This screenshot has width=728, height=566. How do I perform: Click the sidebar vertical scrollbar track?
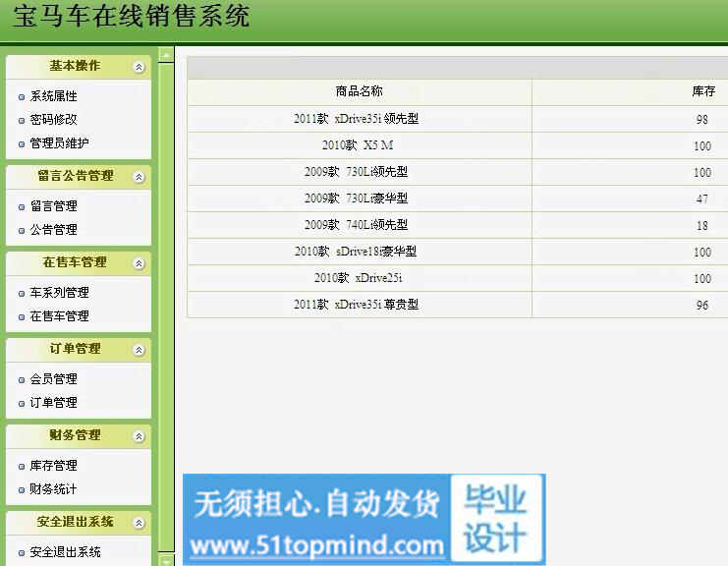(x=166, y=308)
